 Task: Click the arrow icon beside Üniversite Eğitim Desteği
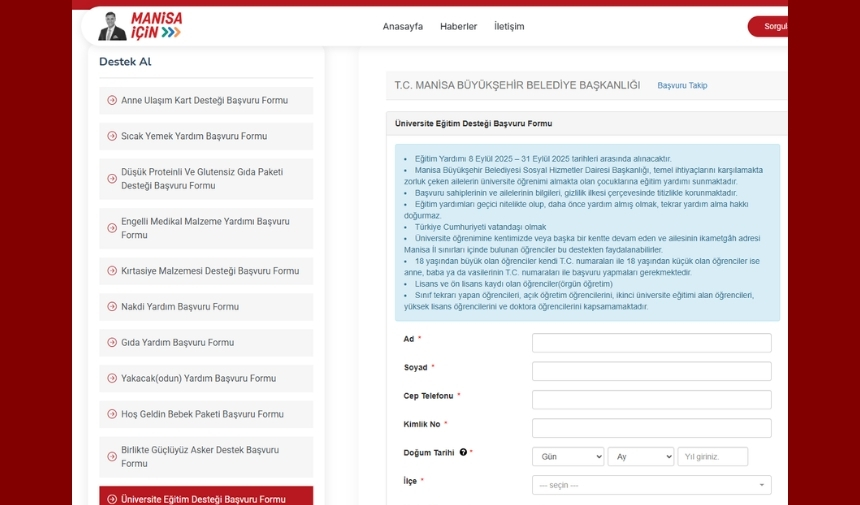[112, 499]
